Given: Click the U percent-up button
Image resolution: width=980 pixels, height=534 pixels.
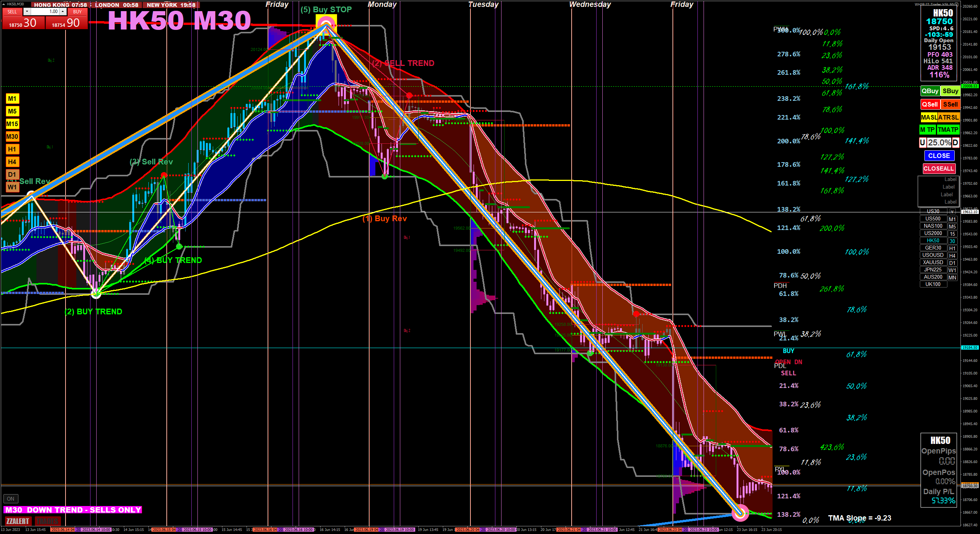Looking at the screenshot, I should pos(922,143).
